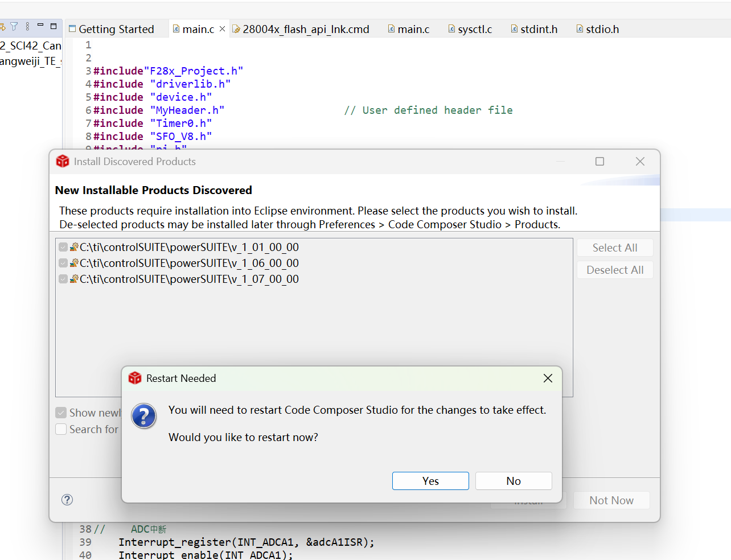The height and width of the screenshot is (560, 731).
Task: Click the #include "Timer0.h" code line
Action: click(153, 123)
